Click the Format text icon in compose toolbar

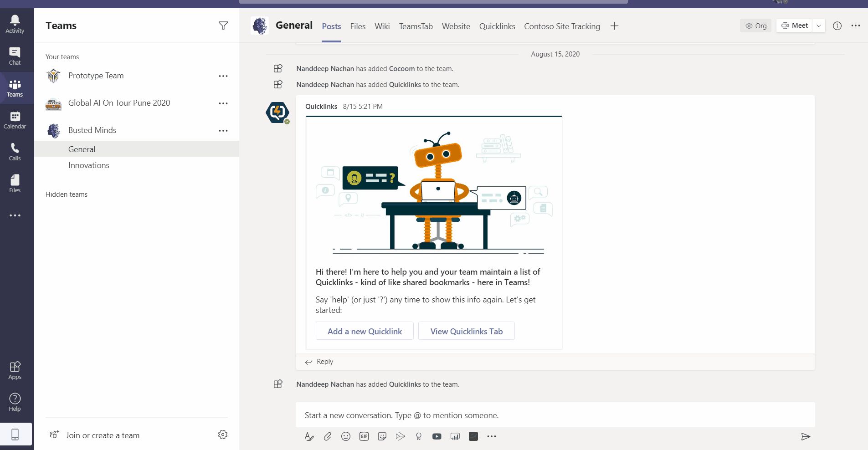coord(309,436)
